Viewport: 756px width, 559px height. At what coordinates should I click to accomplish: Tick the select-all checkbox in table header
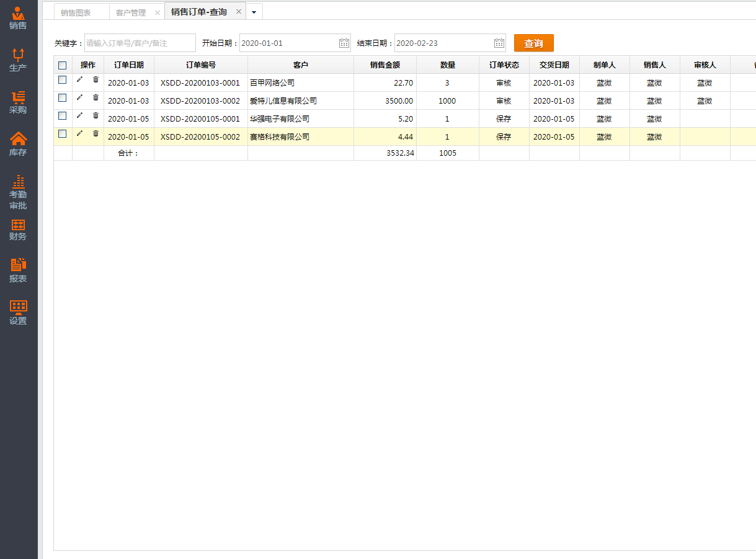[62, 65]
